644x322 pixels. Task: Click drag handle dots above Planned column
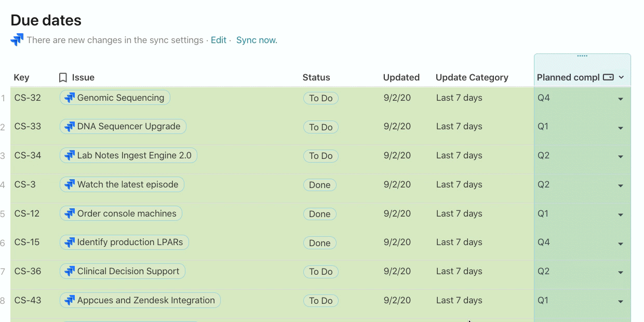click(582, 56)
